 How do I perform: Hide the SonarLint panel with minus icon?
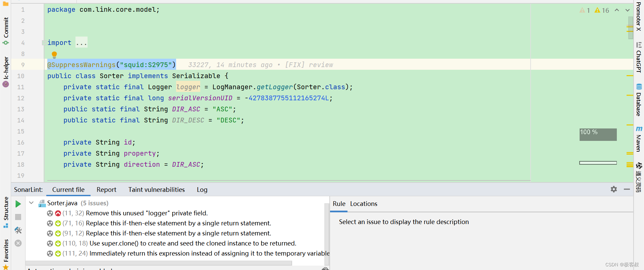click(627, 189)
